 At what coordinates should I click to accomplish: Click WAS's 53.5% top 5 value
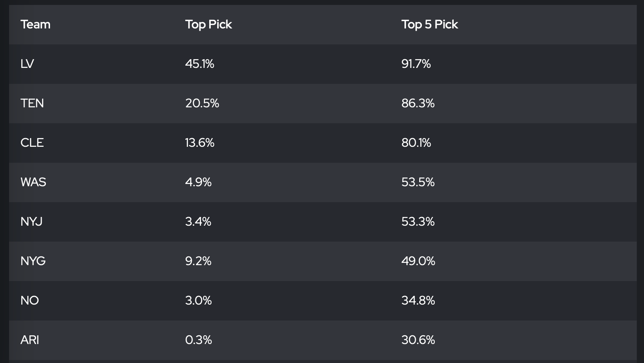point(418,182)
